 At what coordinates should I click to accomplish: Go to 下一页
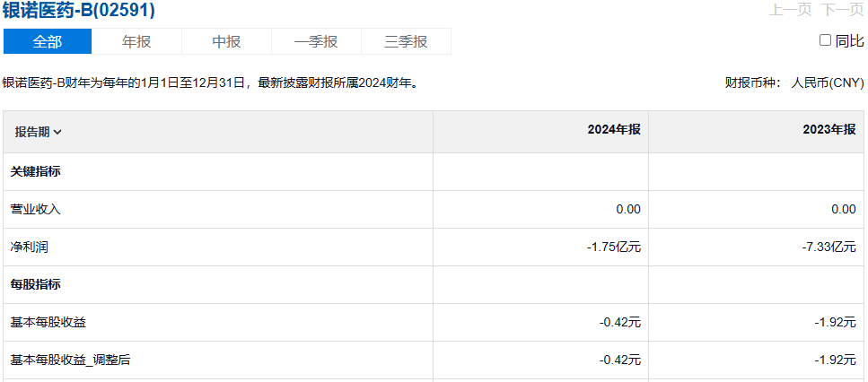tap(842, 10)
